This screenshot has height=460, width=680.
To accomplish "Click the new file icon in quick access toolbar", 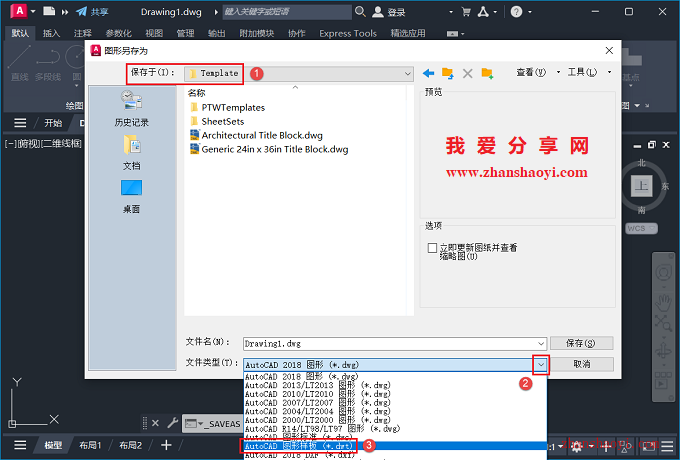I will tap(49, 11).
